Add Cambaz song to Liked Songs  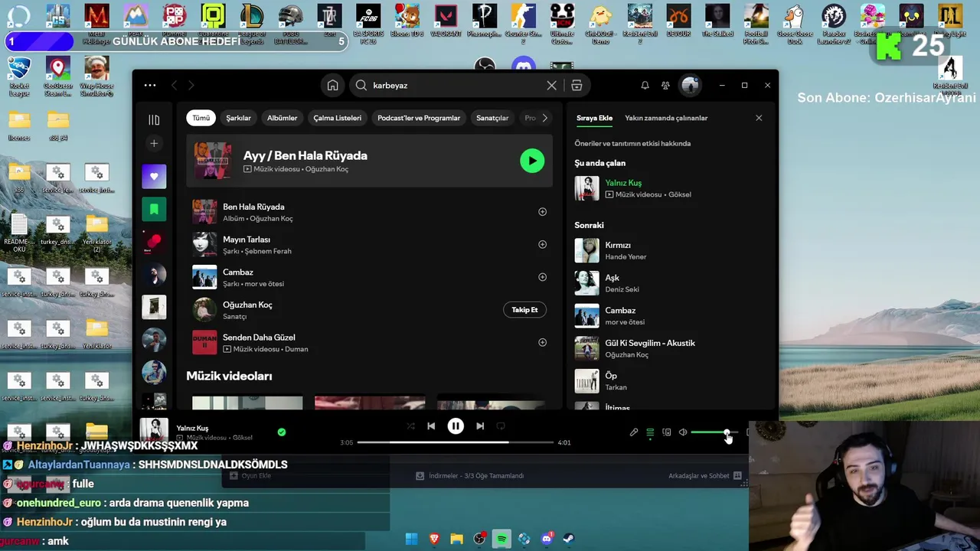point(542,277)
